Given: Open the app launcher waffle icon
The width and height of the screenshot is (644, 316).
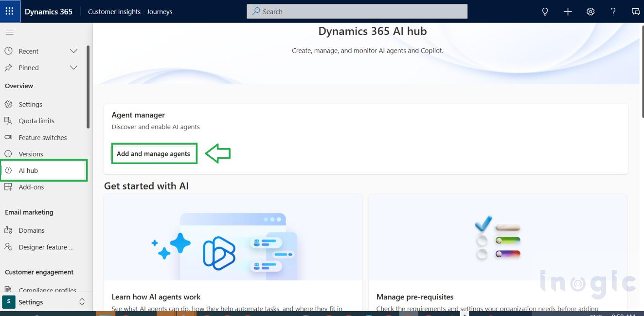Looking at the screenshot, I should [x=10, y=11].
